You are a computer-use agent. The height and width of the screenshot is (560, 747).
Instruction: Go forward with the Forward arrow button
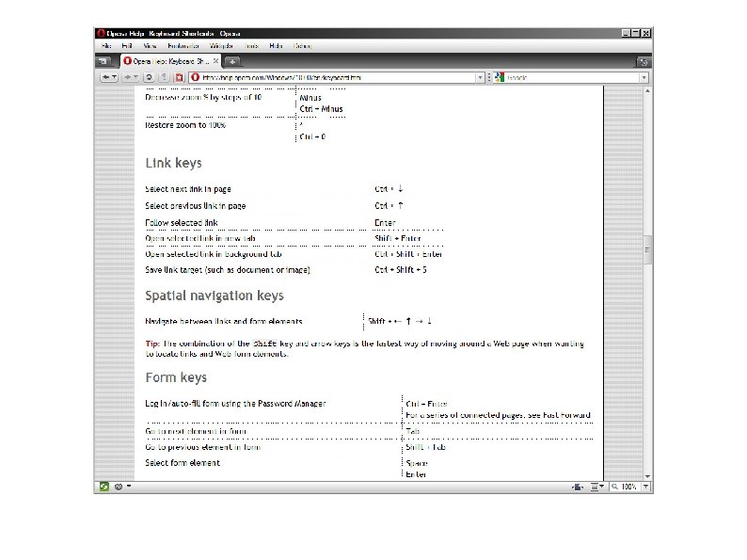tap(130, 77)
